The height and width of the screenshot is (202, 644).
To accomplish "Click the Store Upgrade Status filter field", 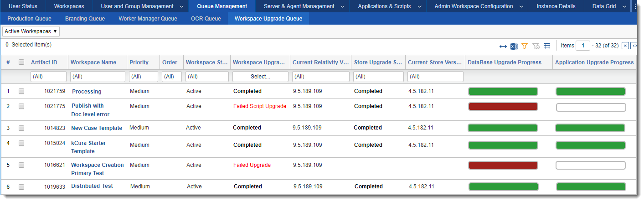I will coord(378,77).
